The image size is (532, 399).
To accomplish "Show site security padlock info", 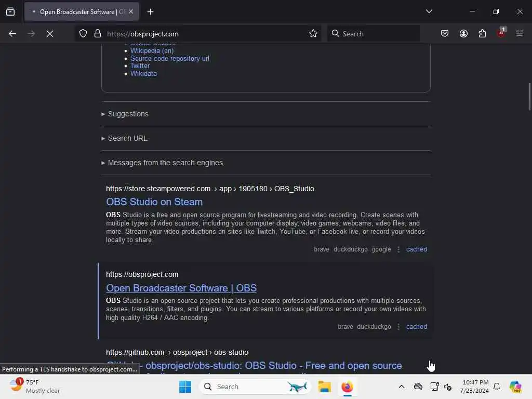I will click(98, 34).
